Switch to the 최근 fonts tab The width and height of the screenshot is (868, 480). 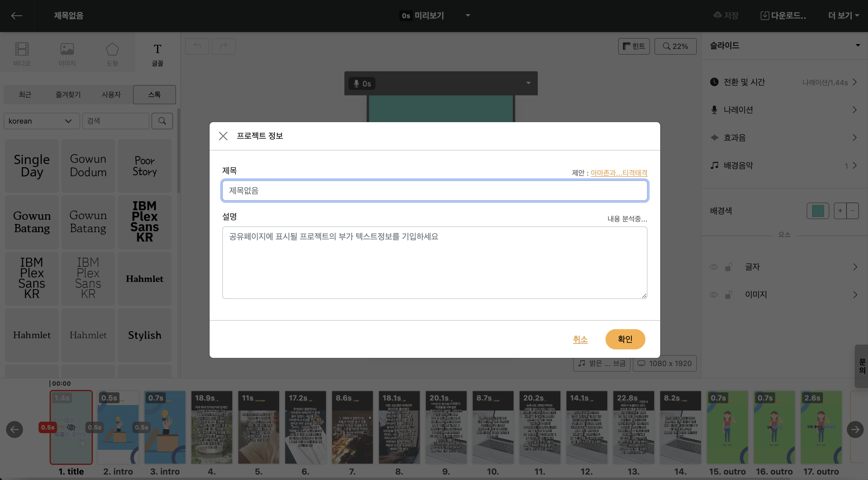click(x=25, y=94)
